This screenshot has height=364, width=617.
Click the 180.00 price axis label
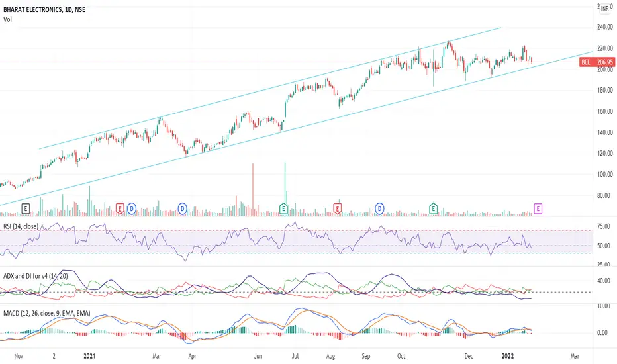click(605, 90)
